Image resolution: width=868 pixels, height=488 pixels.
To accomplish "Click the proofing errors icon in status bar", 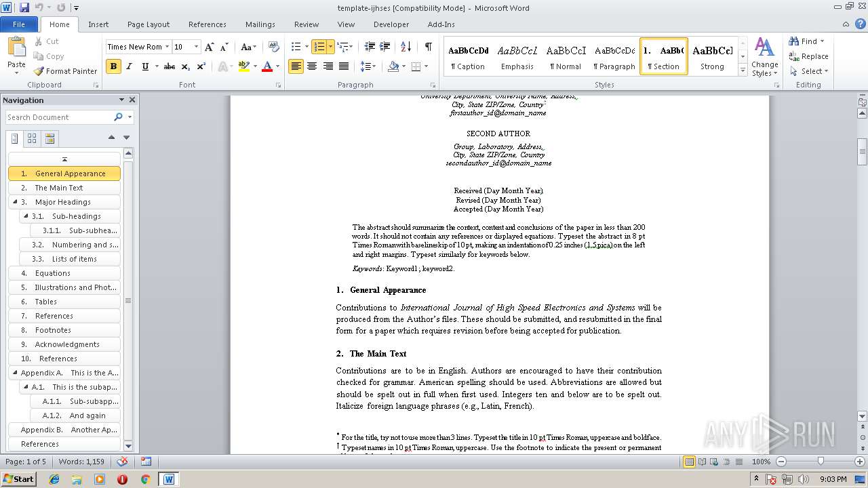I will [123, 462].
